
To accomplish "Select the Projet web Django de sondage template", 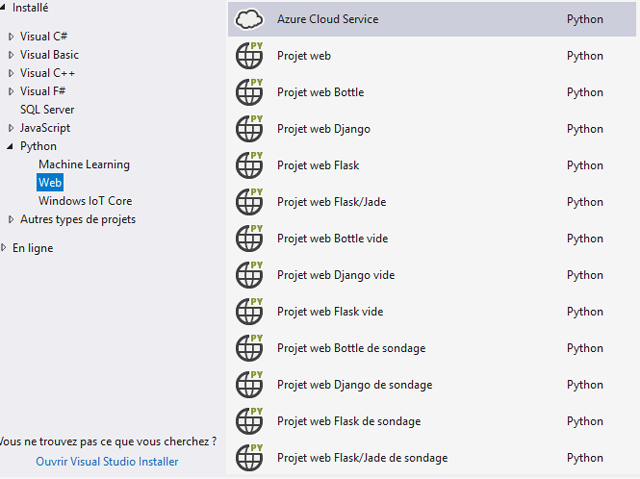I will (354, 385).
